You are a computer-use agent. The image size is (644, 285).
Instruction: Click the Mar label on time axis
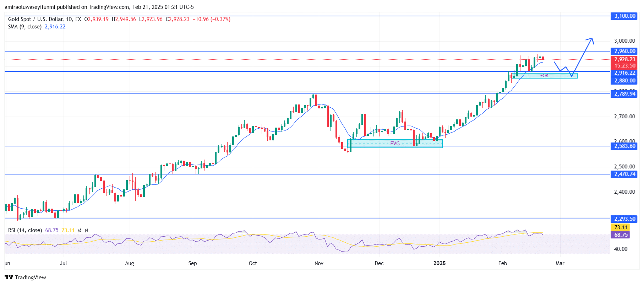pos(560,263)
